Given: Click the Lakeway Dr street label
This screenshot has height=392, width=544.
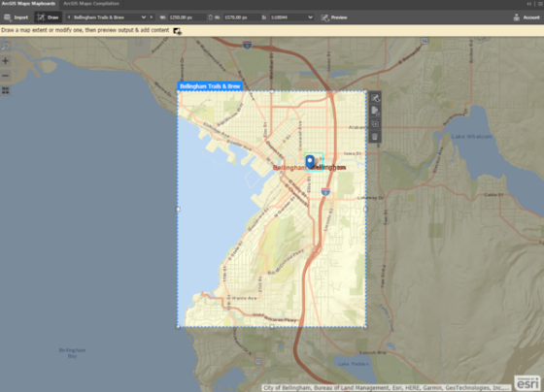Looking at the screenshot, I should (370, 198).
